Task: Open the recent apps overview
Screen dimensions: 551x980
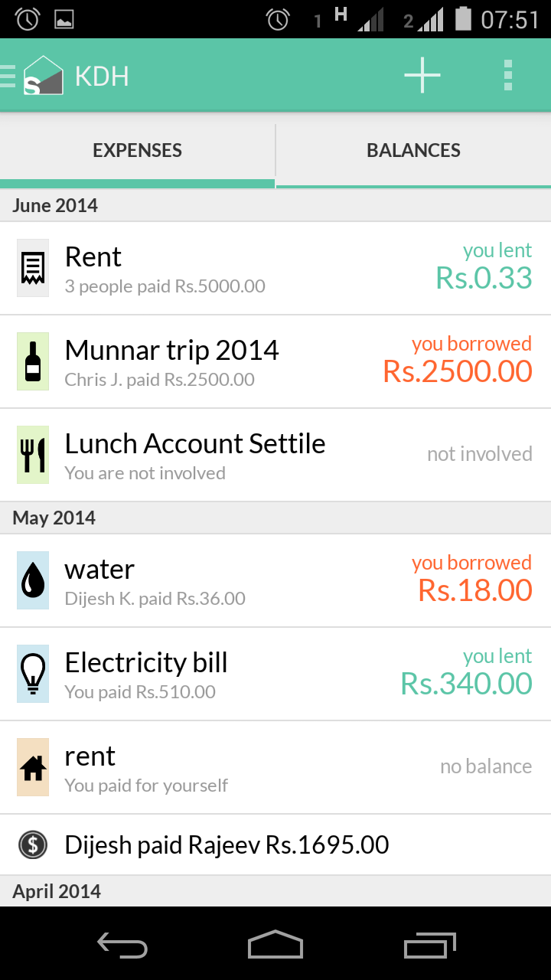Action: pyautogui.click(x=429, y=946)
